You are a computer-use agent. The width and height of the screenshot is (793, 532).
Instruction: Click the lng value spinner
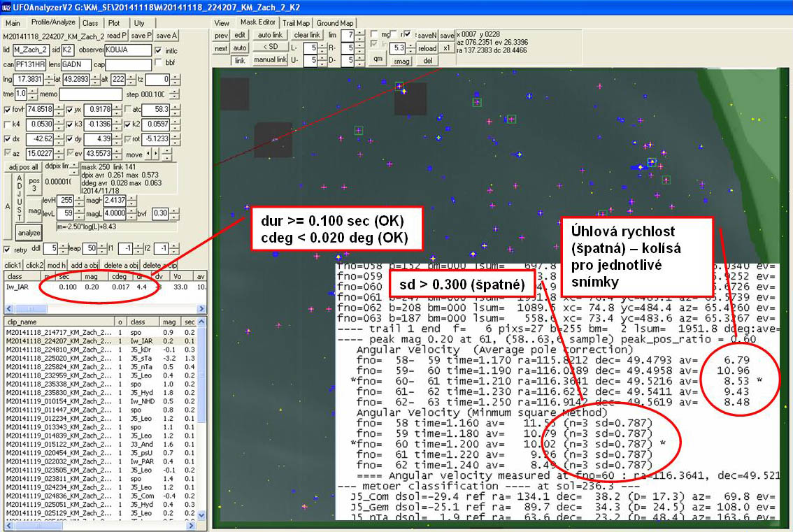pyautogui.click(x=48, y=80)
